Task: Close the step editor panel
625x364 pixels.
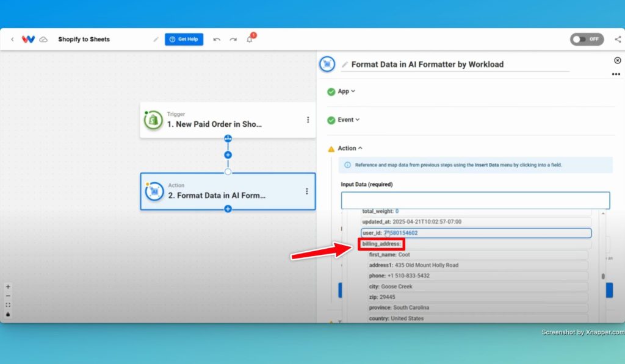Action: pyautogui.click(x=618, y=60)
